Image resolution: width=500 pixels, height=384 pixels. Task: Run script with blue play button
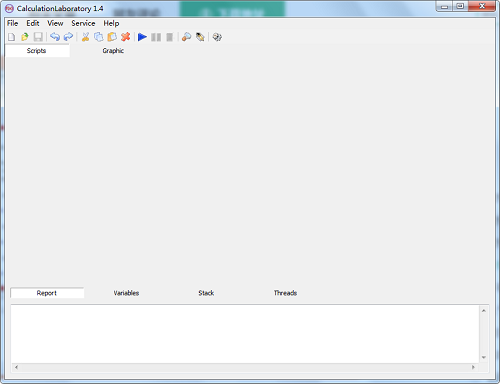pyautogui.click(x=142, y=37)
